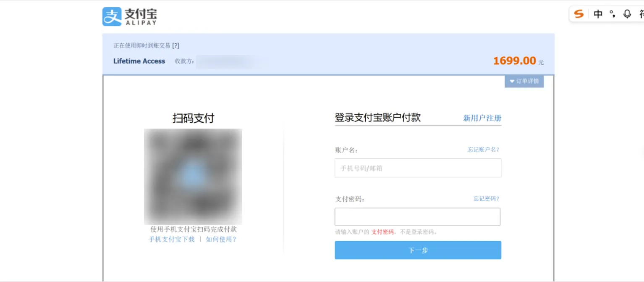Open the 新用户注册 registration link
Screen dimensions: 644x282
(x=481, y=118)
